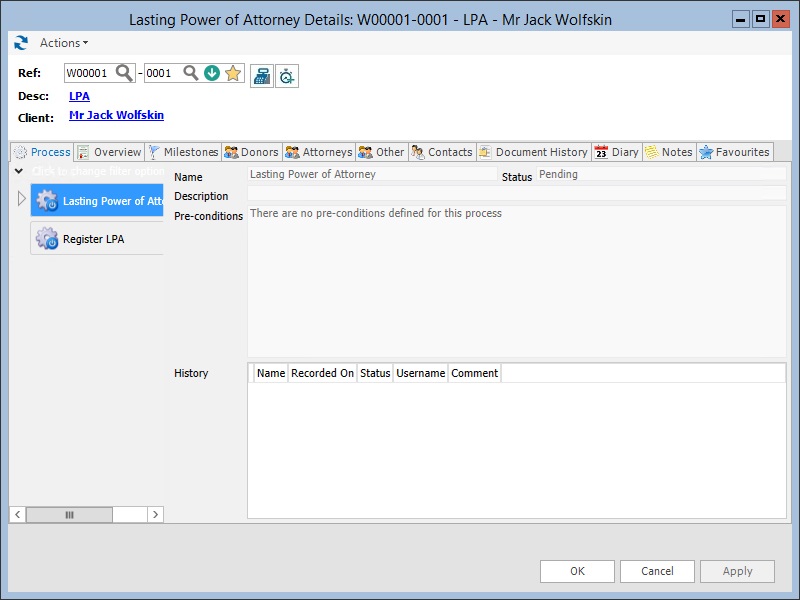Click the Description text field

pyautogui.click(x=516, y=194)
